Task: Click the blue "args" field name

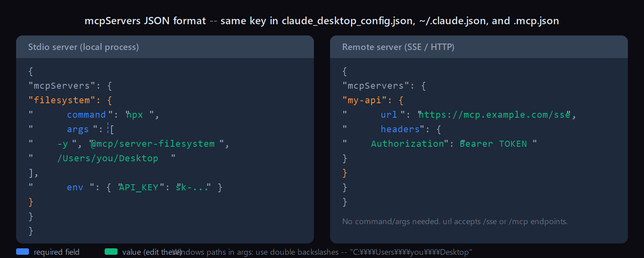Action: coord(78,129)
